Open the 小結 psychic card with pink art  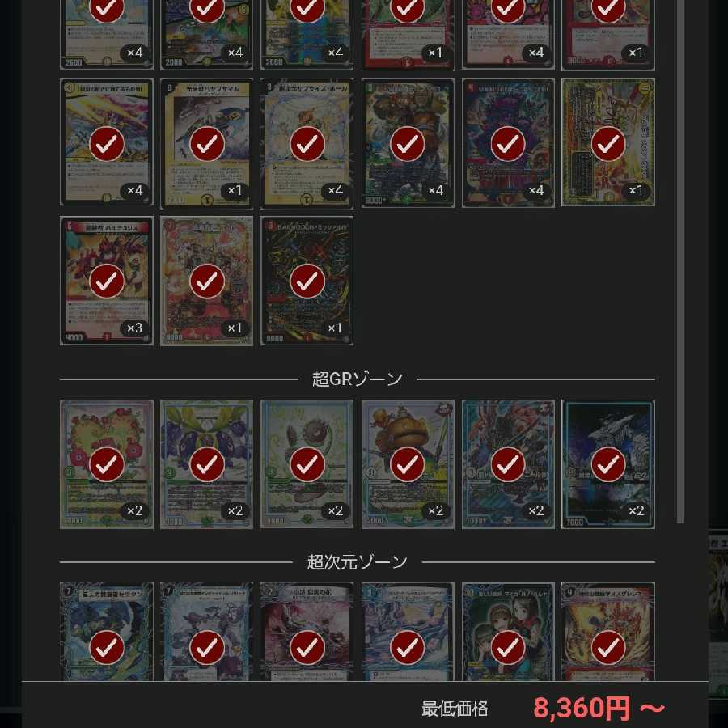(x=307, y=632)
